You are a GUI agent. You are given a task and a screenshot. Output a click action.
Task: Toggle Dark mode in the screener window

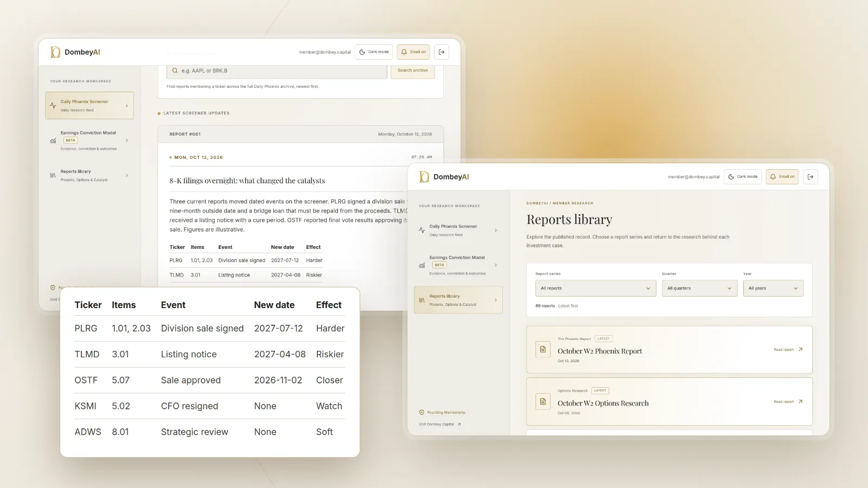[374, 52]
